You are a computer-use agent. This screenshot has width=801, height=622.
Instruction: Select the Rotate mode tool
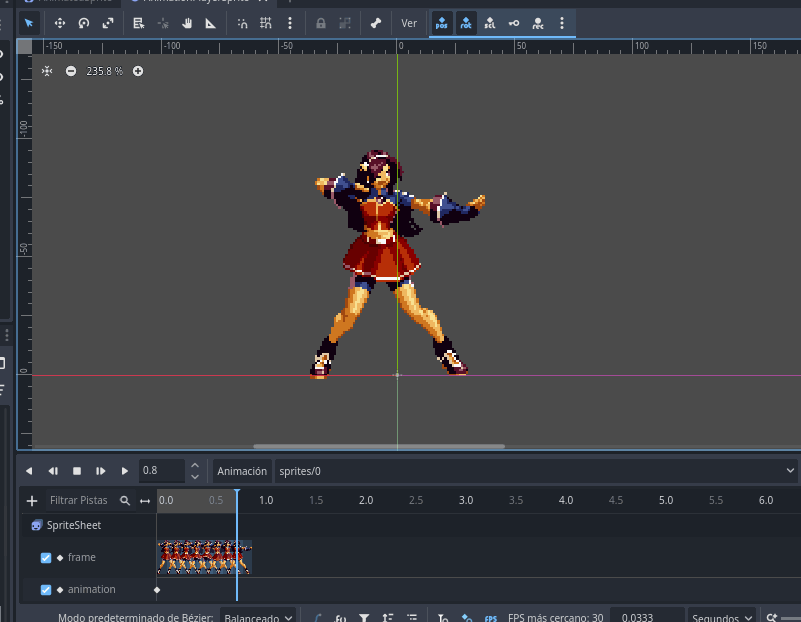84,23
